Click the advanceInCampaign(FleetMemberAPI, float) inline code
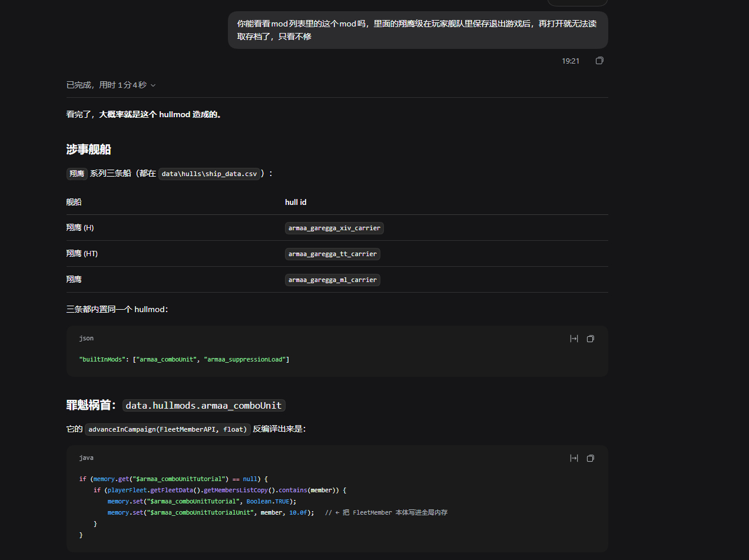 coord(168,429)
